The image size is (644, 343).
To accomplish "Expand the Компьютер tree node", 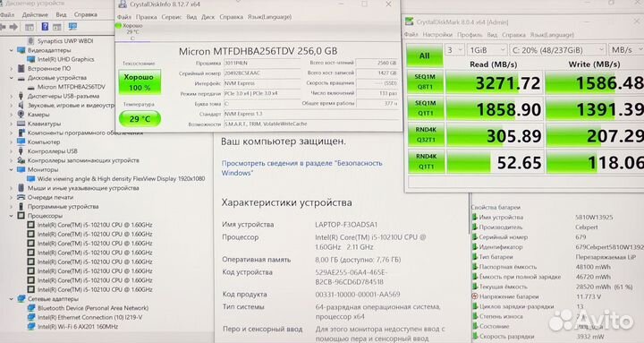I will pos(11,141).
